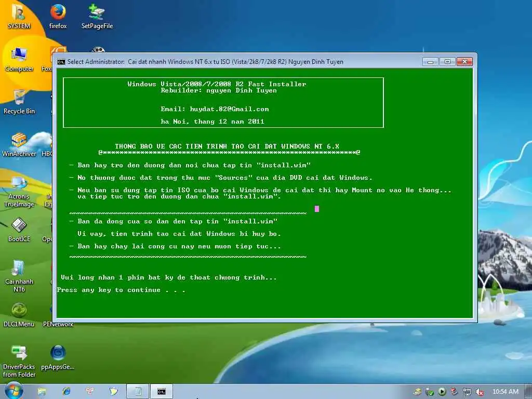Click the "Ban da dong cua so" line
The width and height of the screenshot is (532, 399).
tap(173, 221)
